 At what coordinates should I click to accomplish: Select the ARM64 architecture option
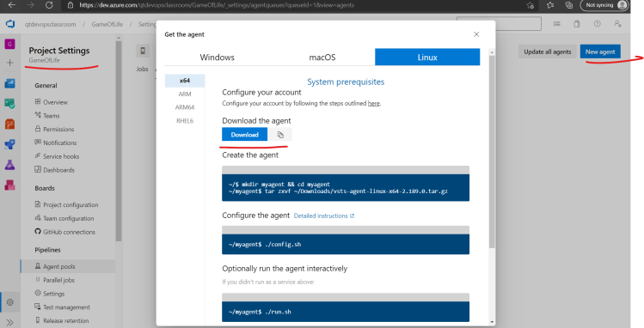tap(185, 107)
